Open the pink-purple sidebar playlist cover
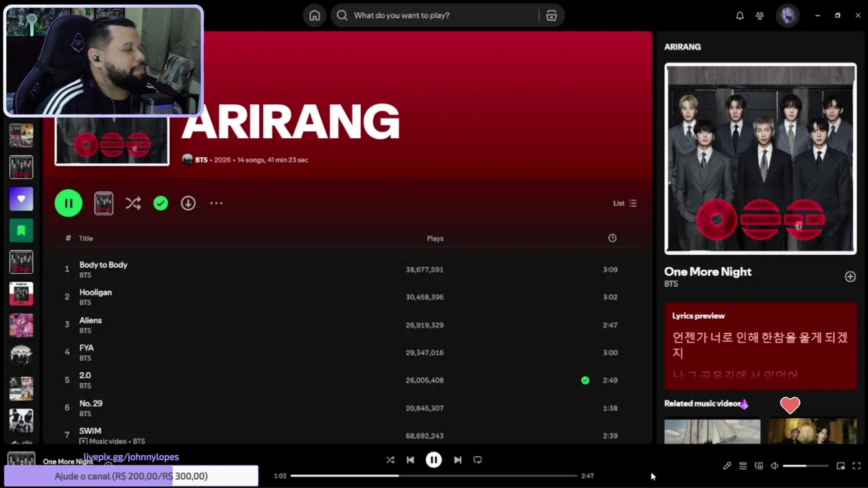 point(21,325)
